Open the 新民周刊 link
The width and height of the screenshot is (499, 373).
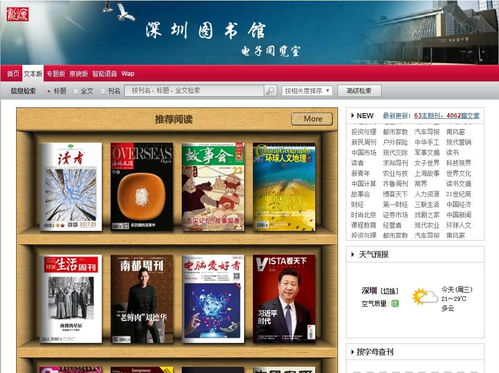click(x=364, y=142)
